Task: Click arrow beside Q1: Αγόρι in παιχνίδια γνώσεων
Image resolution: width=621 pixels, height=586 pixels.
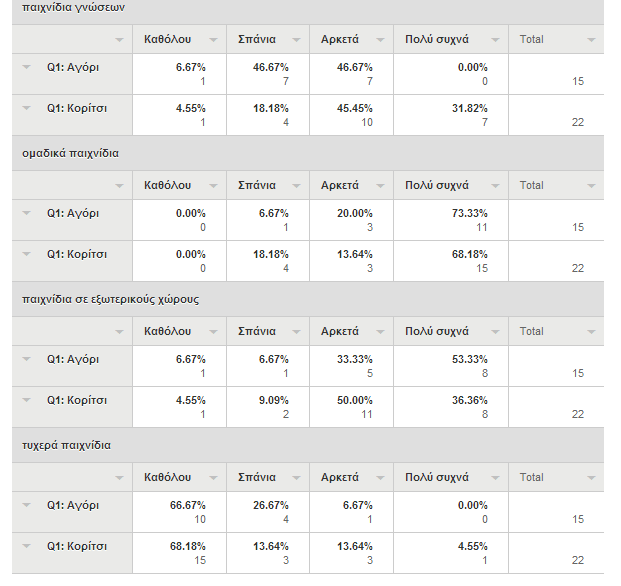Action: tap(27, 67)
